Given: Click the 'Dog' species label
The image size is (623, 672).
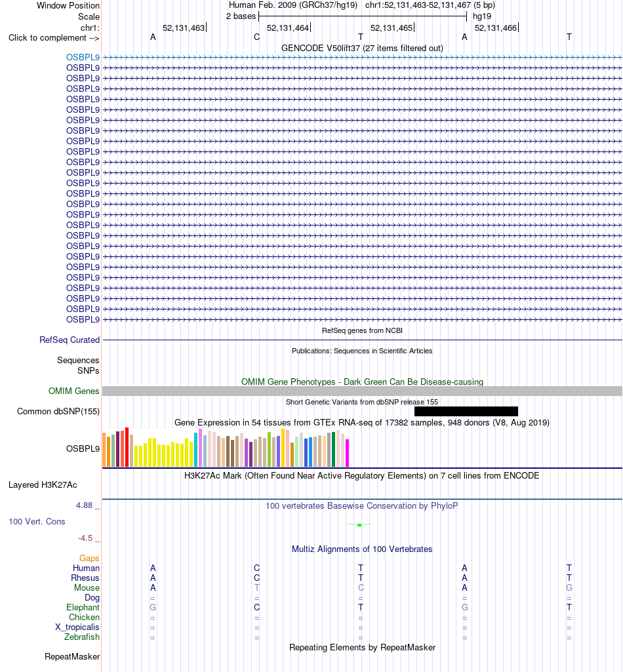Looking at the screenshot, I should [x=92, y=598].
